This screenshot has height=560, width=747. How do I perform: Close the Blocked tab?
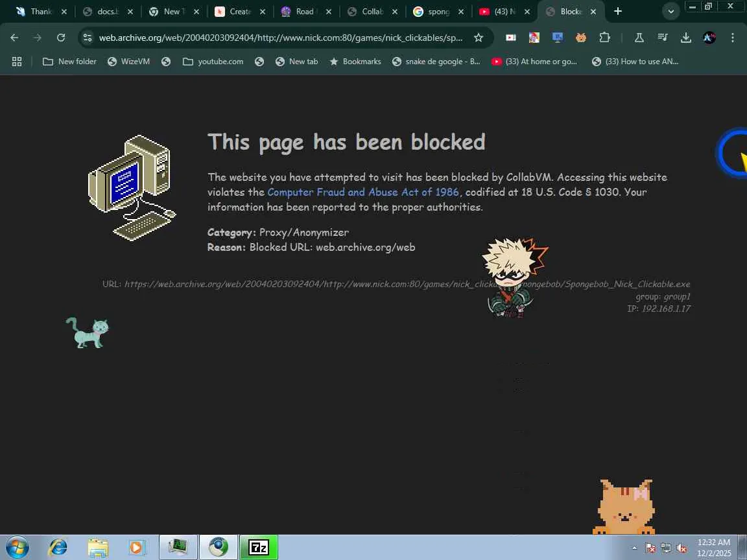pos(593,12)
